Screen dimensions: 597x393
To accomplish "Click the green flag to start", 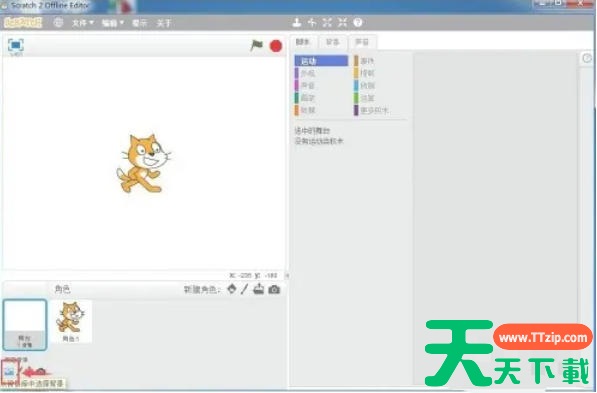I will [x=257, y=46].
